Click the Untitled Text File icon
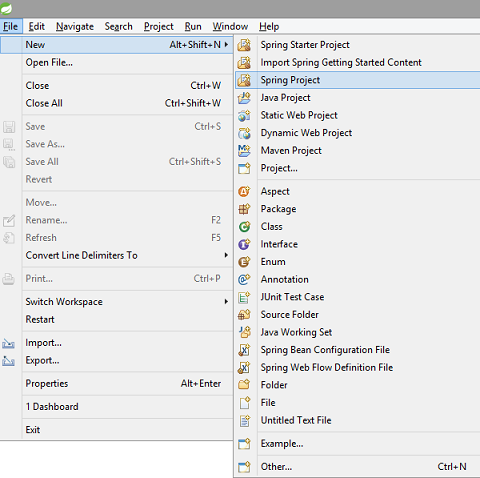The image size is (480, 478). click(244, 420)
